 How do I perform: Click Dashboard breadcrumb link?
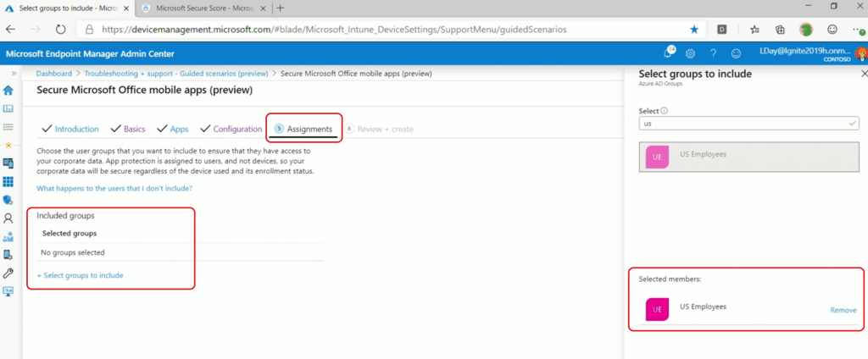53,73
